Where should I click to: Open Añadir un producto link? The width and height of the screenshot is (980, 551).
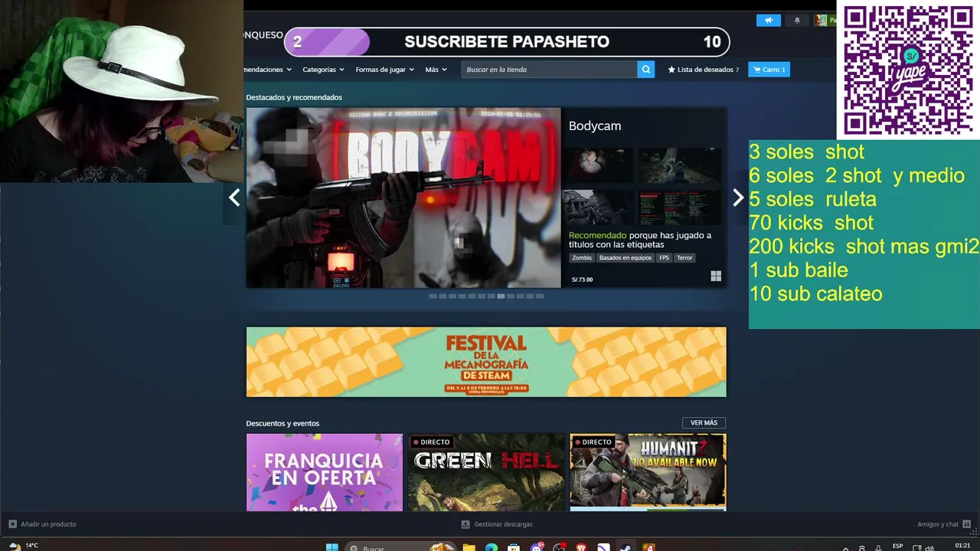point(48,524)
